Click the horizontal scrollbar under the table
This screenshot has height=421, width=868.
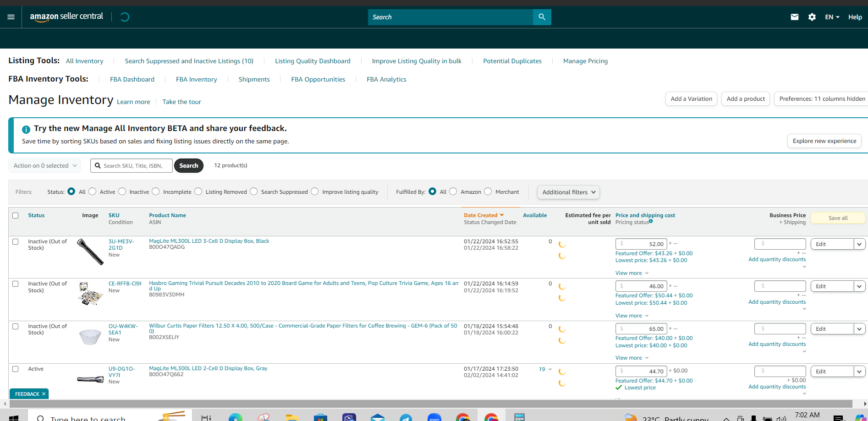431,404
